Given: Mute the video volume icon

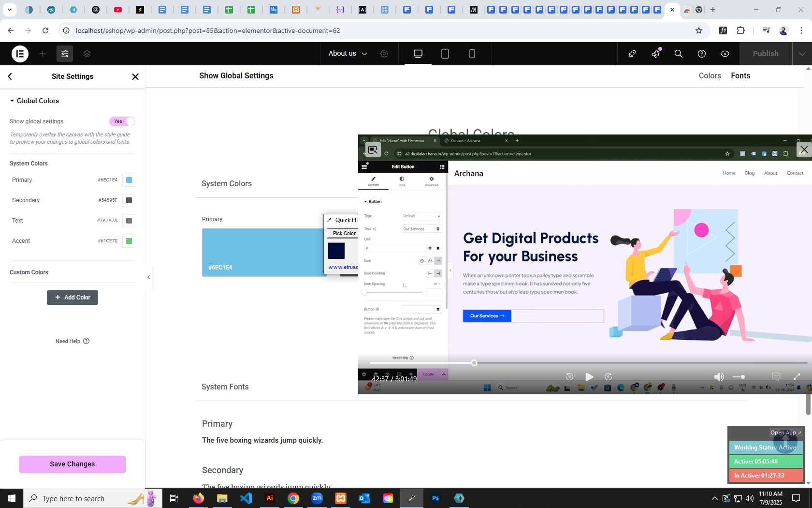Looking at the screenshot, I should 719,376.
